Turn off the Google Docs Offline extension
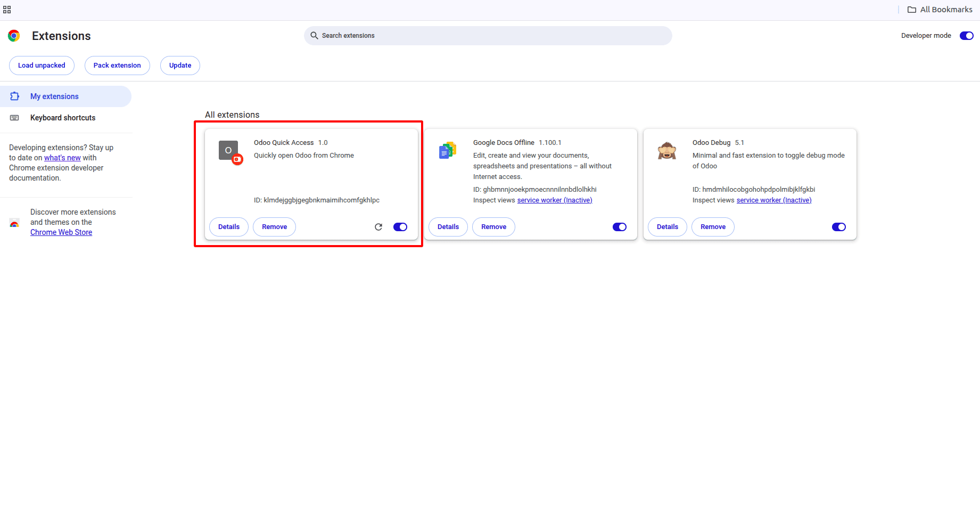Image resolution: width=980 pixels, height=513 pixels. click(x=619, y=226)
